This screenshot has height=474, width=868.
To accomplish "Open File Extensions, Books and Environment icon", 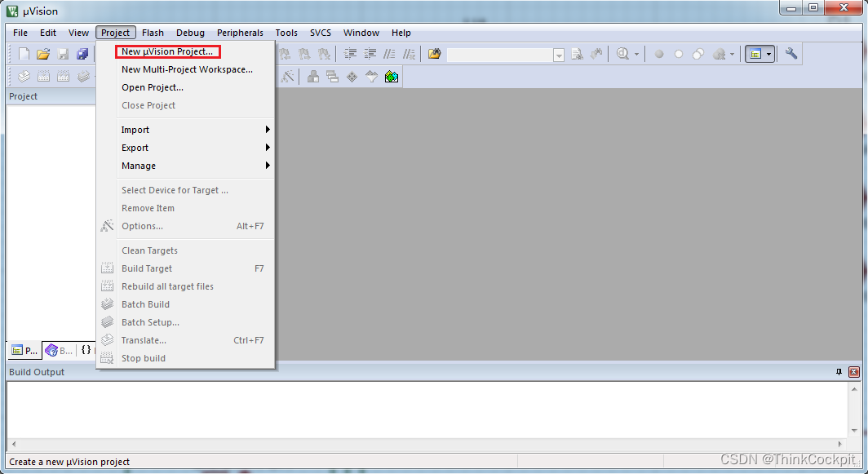I will pyautogui.click(x=313, y=77).
